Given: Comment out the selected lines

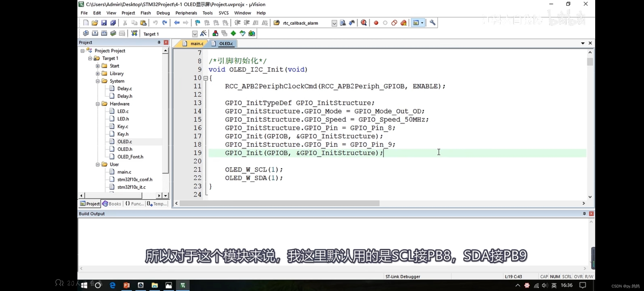Looking at the screenshot, I should (x=256, y=23).
